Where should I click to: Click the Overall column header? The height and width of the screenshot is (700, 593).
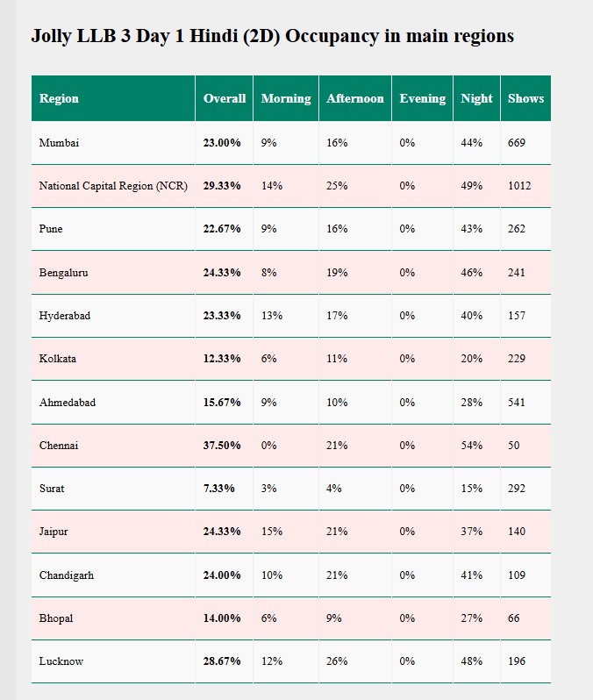225,98
